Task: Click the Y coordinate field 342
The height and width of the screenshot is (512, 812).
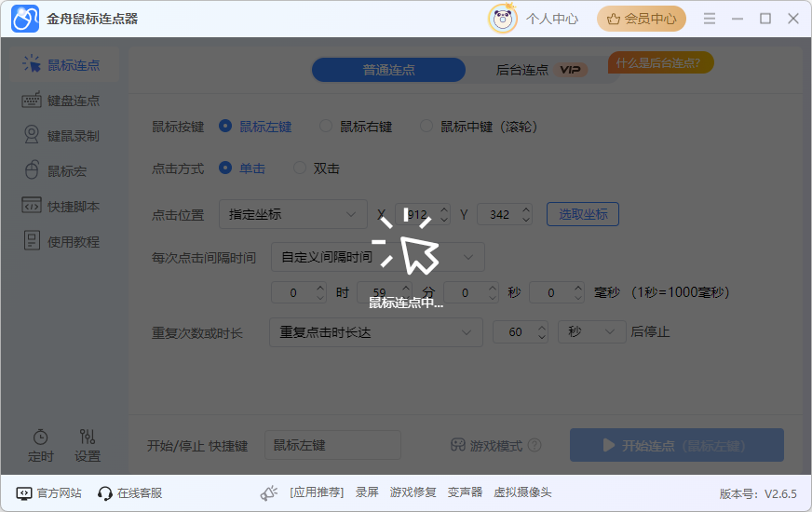Action: tap(505, 214)
